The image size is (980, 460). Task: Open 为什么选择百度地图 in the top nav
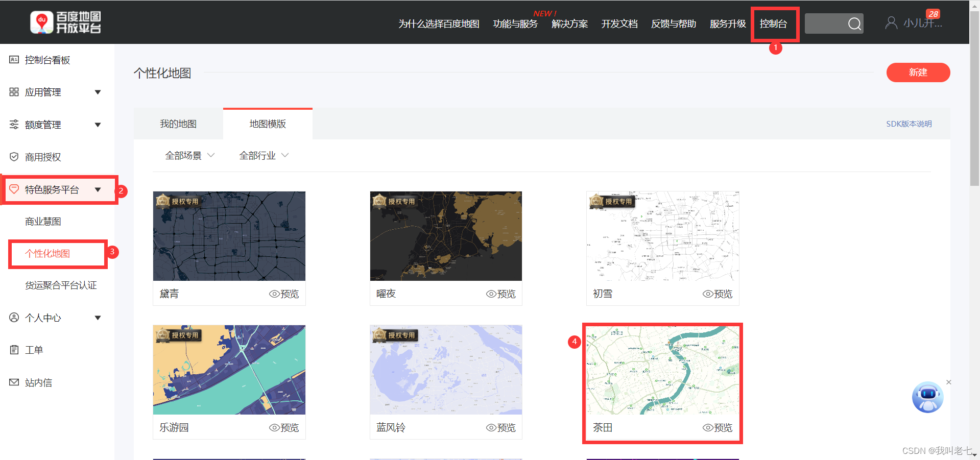pyautogui.click(x=439, y=23)
